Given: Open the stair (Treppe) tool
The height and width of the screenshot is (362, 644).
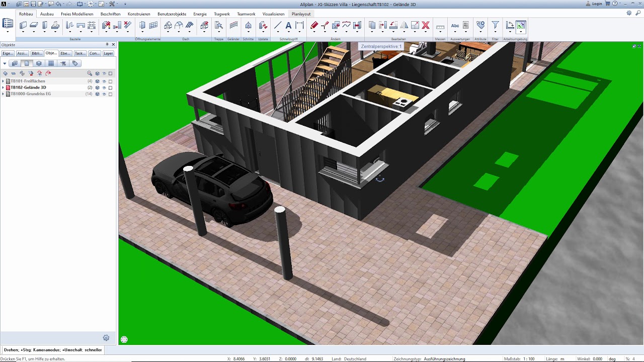Looking at the screenshot, I should point(219,25).
